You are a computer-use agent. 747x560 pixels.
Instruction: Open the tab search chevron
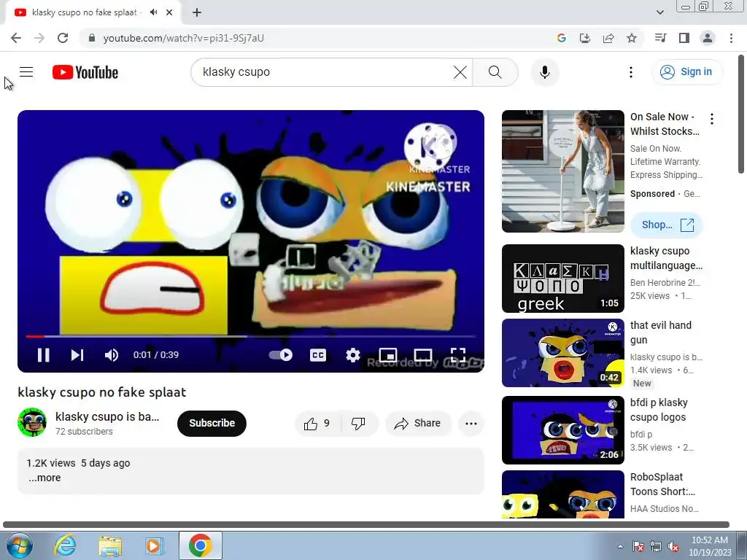click(x=659, y=12)
